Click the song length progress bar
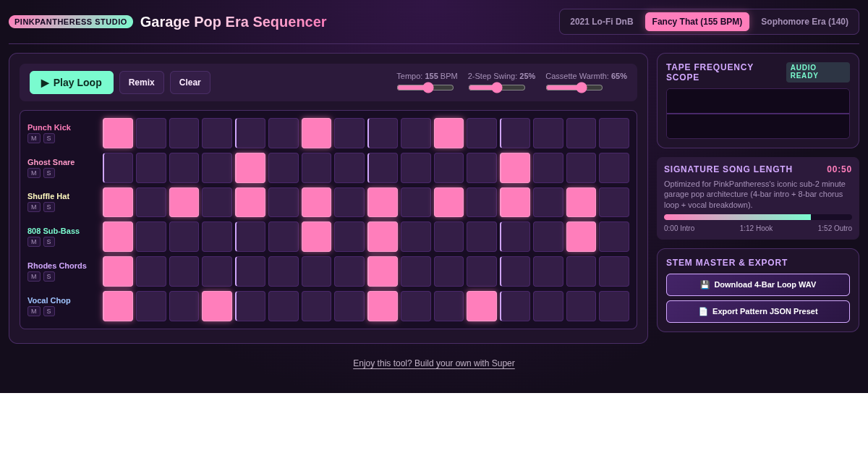This screenshot has width=868, height=456. point(758,217)
